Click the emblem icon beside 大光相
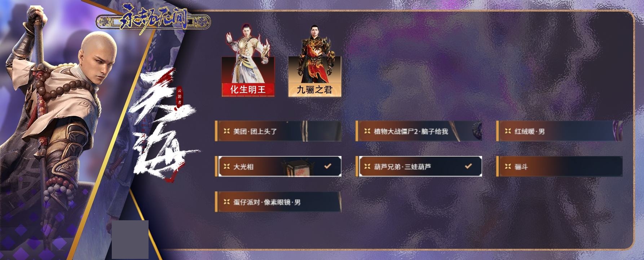Viewport: 644px width, 260px height. [x=226, y=166]
